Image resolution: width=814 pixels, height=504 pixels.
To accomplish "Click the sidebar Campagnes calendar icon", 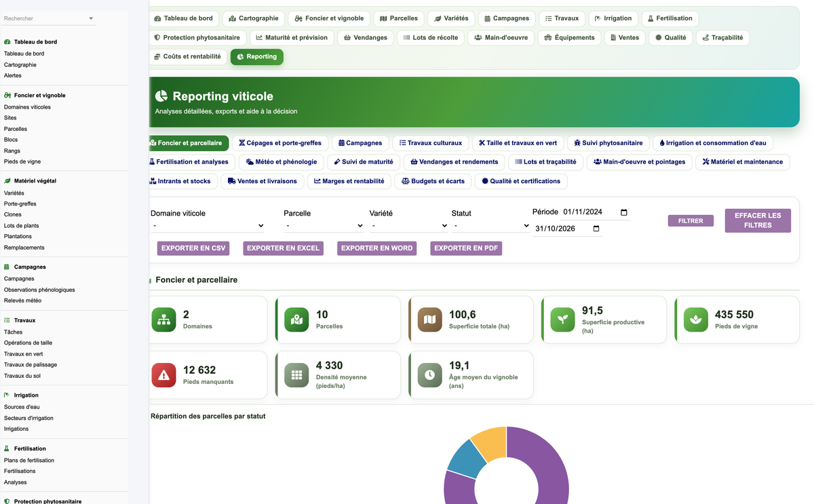I will pos(7,267).
